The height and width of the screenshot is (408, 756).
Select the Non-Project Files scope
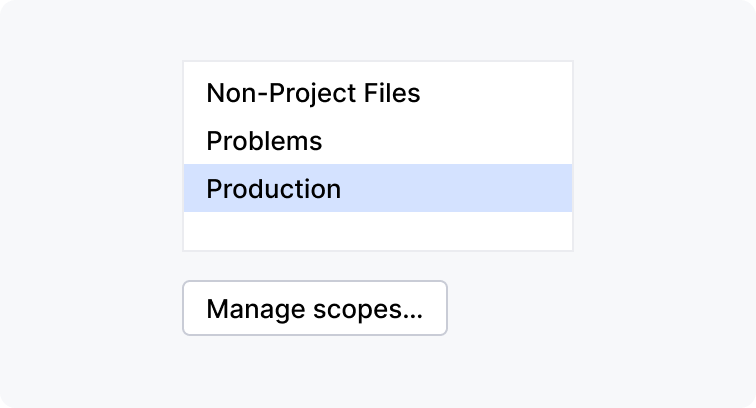coord(313,93)
